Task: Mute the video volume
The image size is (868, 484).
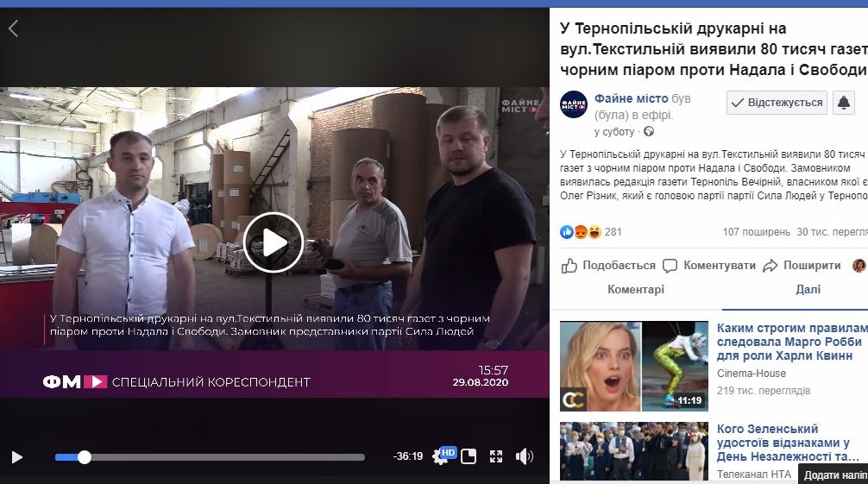Action: (x=524, y=456)
